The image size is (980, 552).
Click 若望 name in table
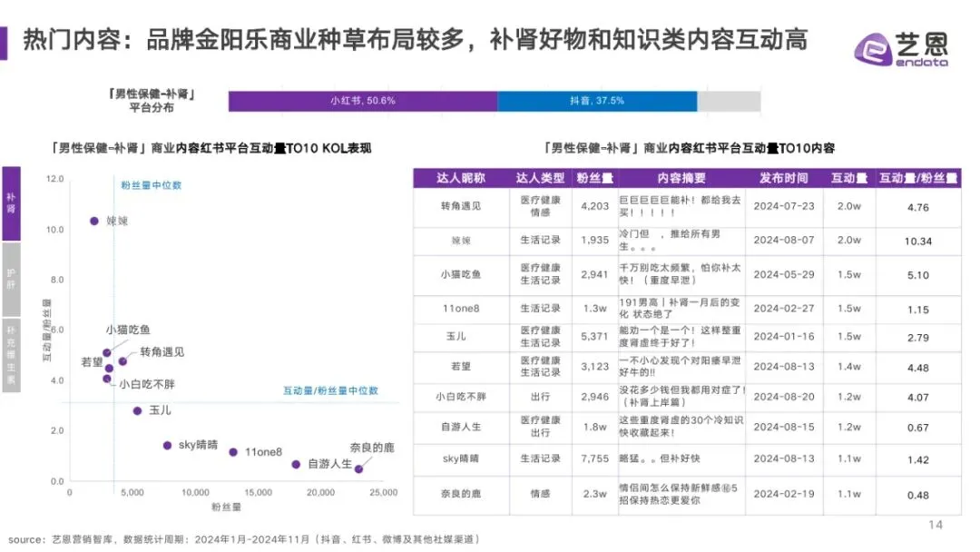click(461, 366)
